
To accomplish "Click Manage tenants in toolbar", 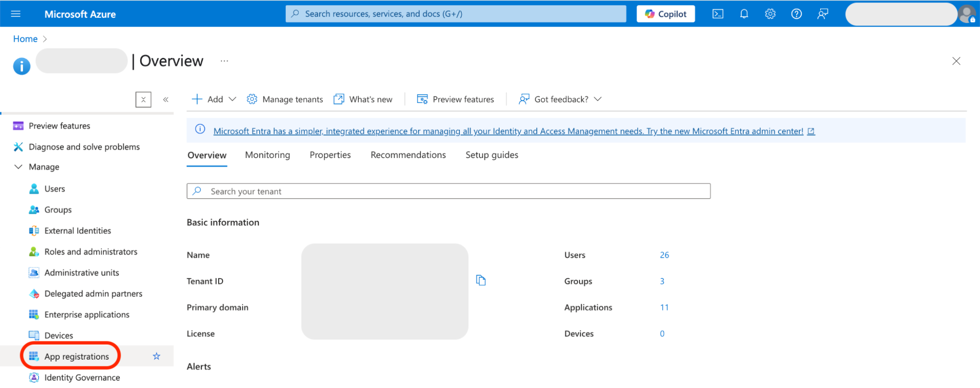I will [285, 99].
